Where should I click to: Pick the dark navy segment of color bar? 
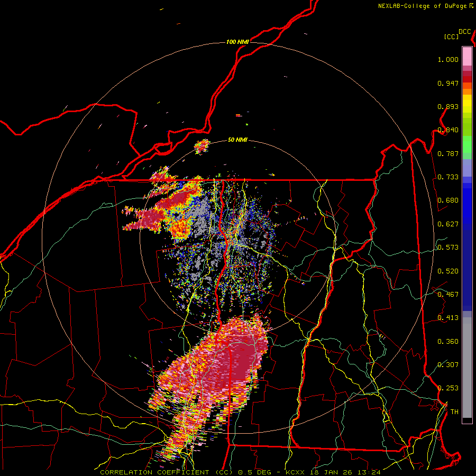[x=467, y=270]
